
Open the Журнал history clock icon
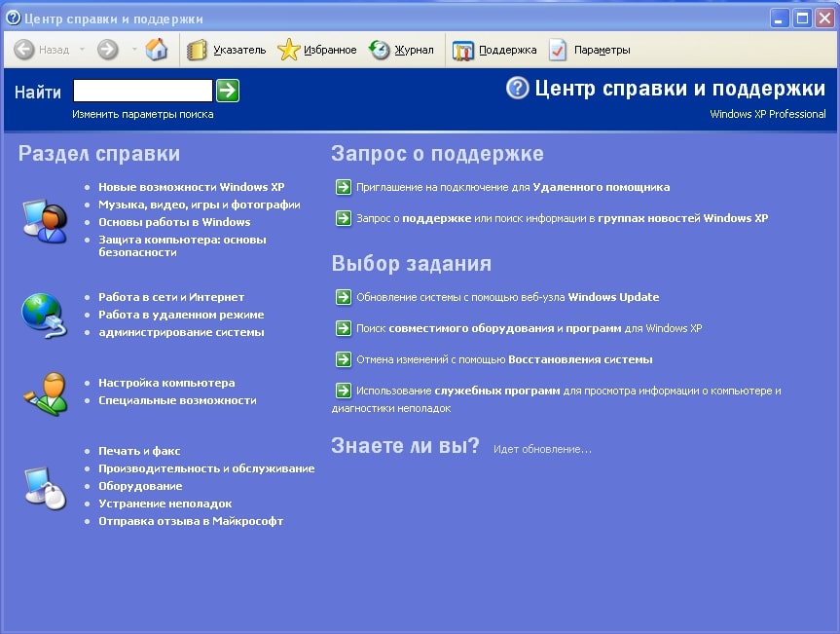(x=380, y=50)
